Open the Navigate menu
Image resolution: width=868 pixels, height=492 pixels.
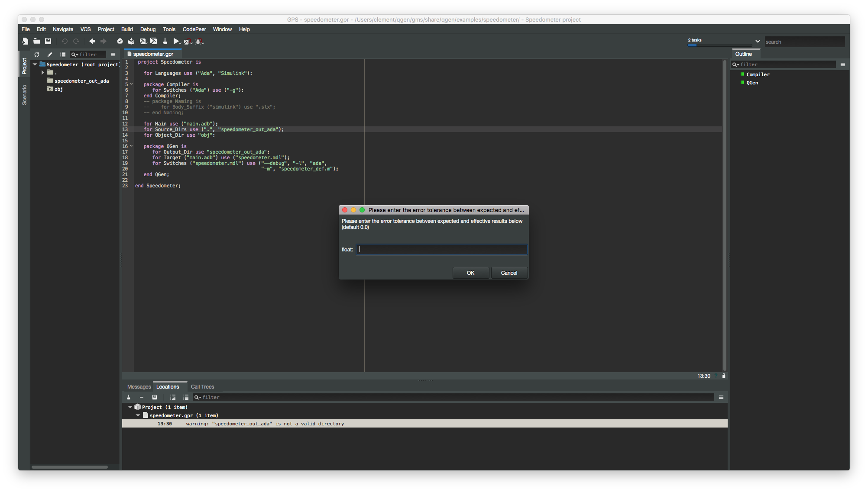63,29
